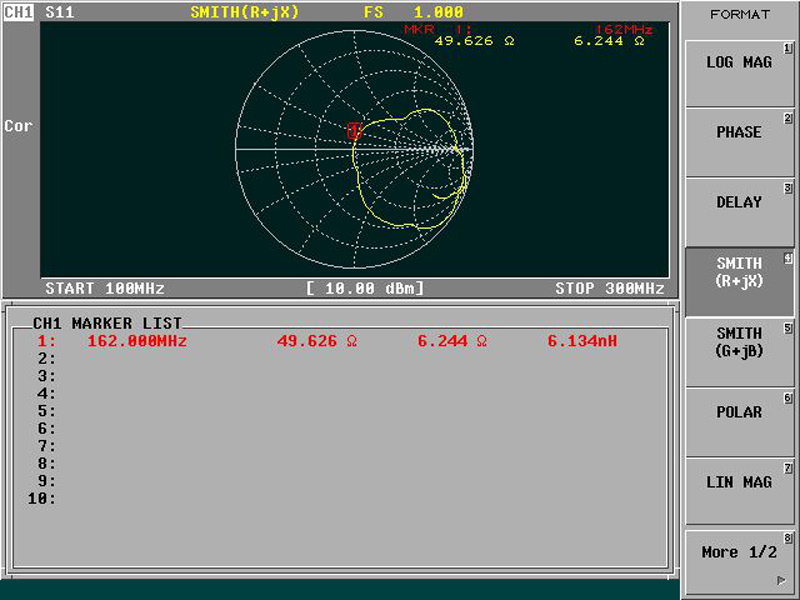Switch to SMITH (G+jB) format
Screen dimensions: 800x600
[739, 352]
